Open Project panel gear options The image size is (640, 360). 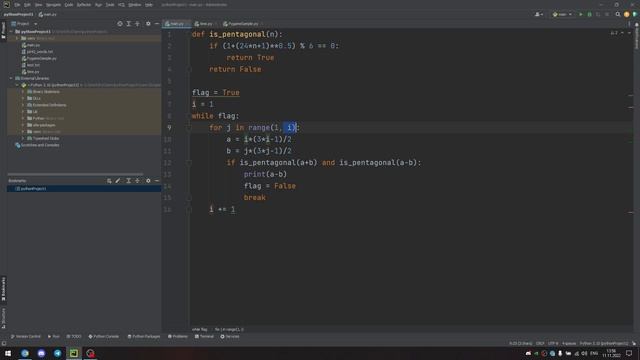coord(148,24)
